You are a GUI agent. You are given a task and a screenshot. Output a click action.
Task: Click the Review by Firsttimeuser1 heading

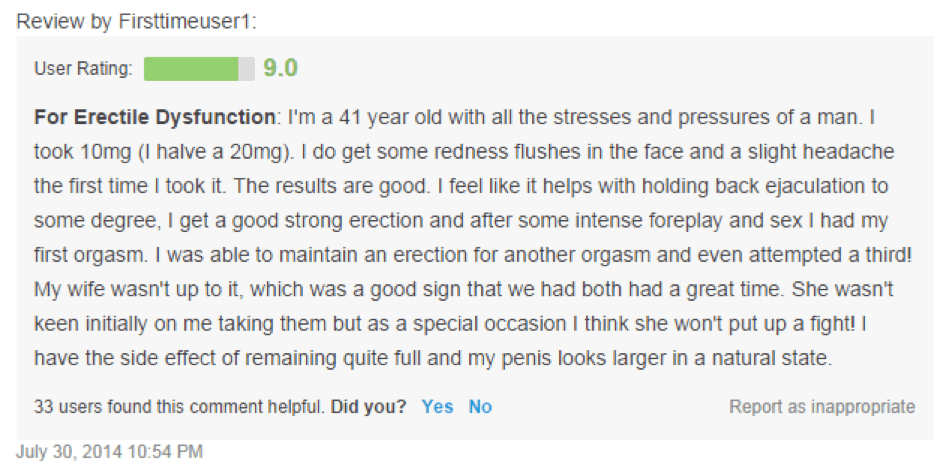coord(136,22)
